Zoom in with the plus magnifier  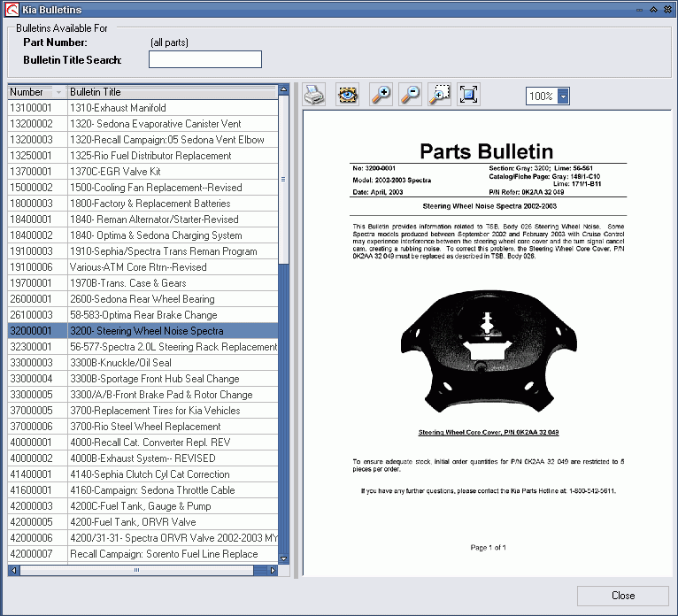pyautogui.click(x=381, y=95)
